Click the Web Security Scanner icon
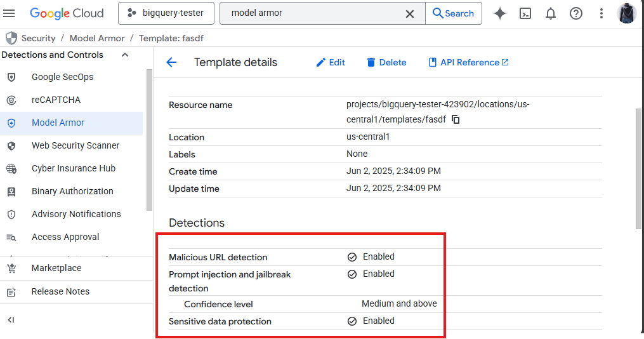The image size is (644, 339). (11, 146)
